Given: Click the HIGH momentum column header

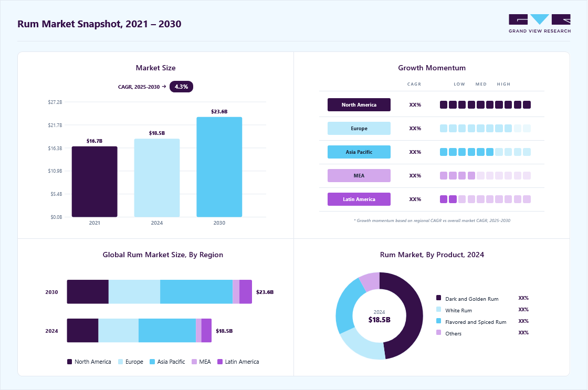Looking at the screenshot, I should pos(503,85).
